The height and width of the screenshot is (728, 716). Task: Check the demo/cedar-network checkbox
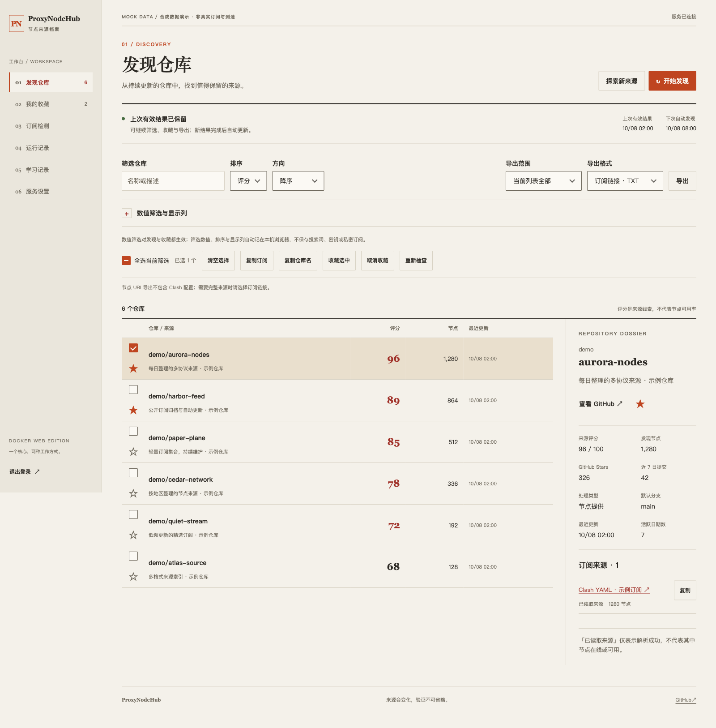pos(133,473)
